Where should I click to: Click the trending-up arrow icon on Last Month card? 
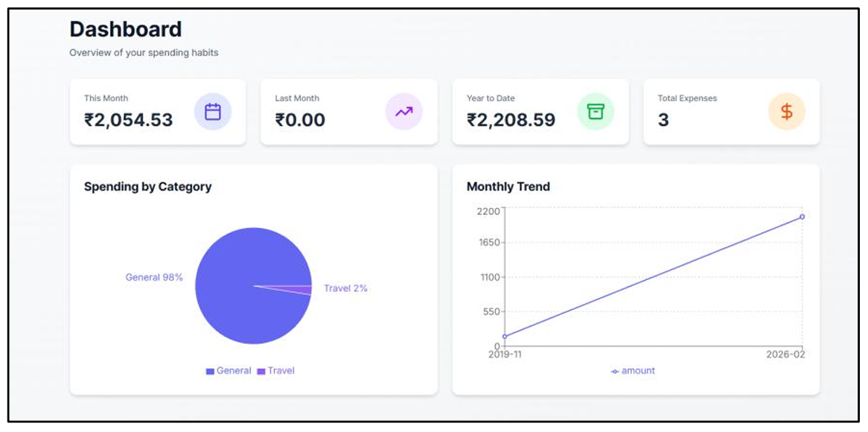coord(403,112)
